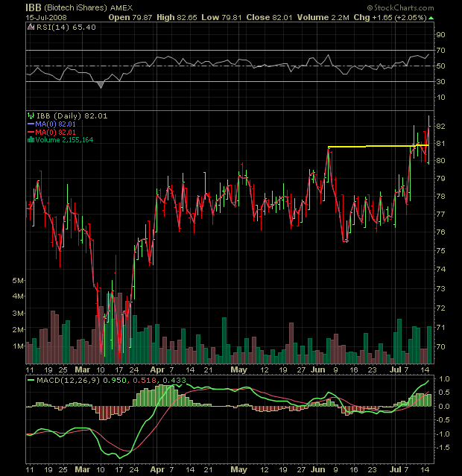
Task: Click the red MA(0) 82.01 legend entry
Action: pyautogui.click(x=55, y=132)
